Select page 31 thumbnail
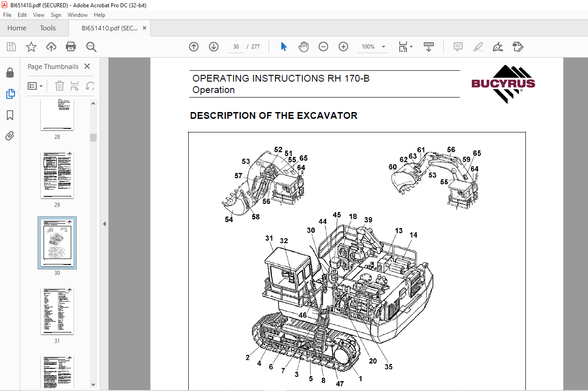 pos(57,311)
